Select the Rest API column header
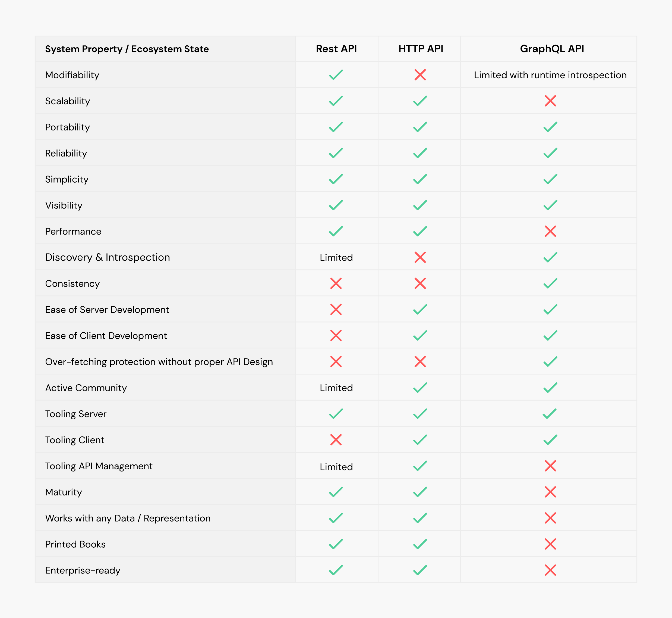The image size is (672, 618). tap(336, 49)
